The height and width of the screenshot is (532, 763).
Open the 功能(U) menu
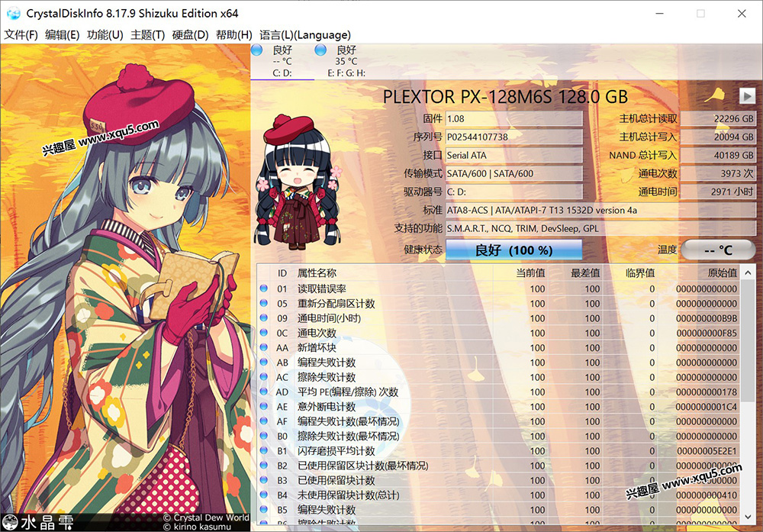tap(105, 35)
